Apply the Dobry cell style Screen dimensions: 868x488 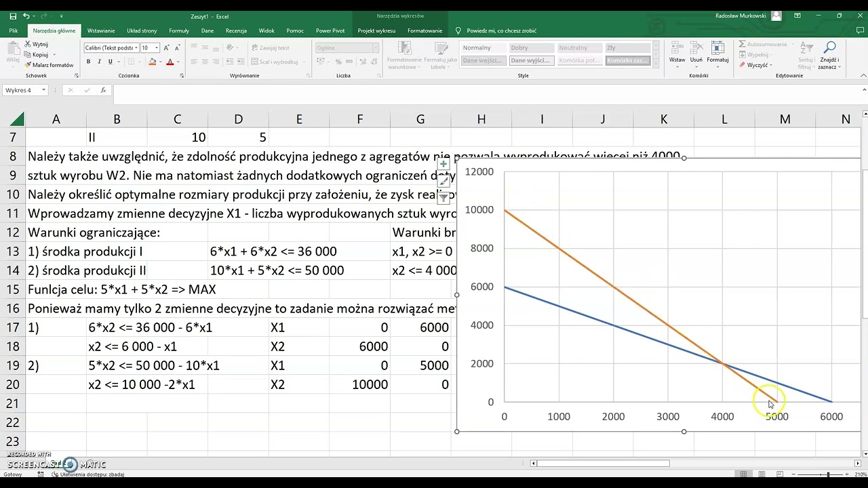coord(532,48)
